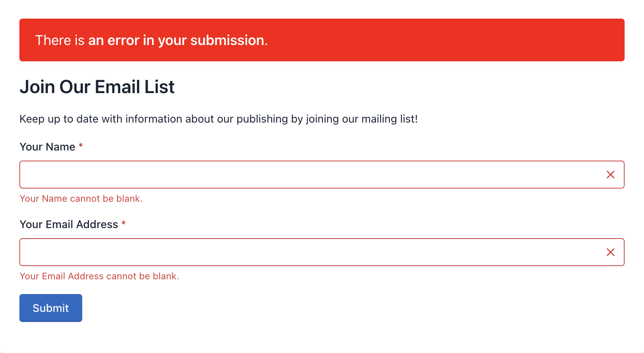Image resolution: width=644 pixels, height=353 pixels.
Task: Select the 'Your Name cannot be blank' message
Action: point(81,198)
